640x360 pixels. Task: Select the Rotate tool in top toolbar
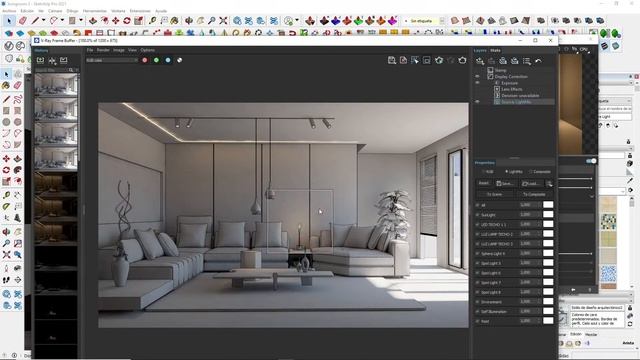[x=127, y=20]
